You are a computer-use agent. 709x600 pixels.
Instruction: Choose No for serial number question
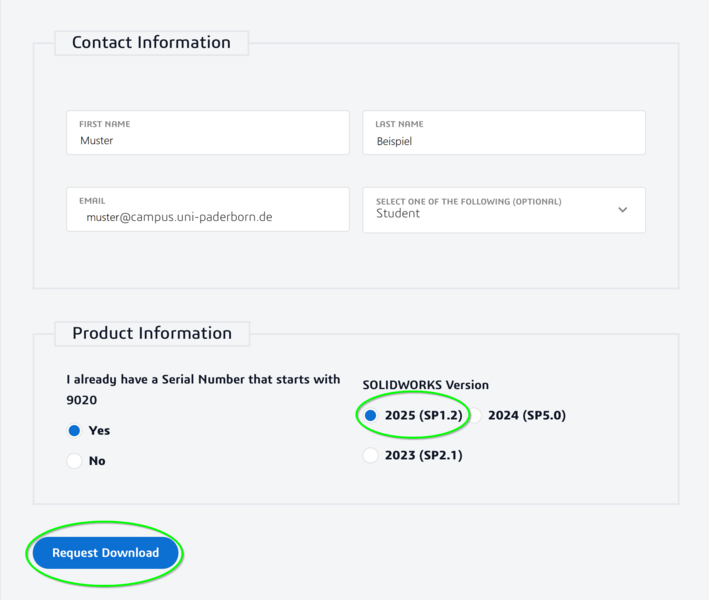click(x=74, y=461)
